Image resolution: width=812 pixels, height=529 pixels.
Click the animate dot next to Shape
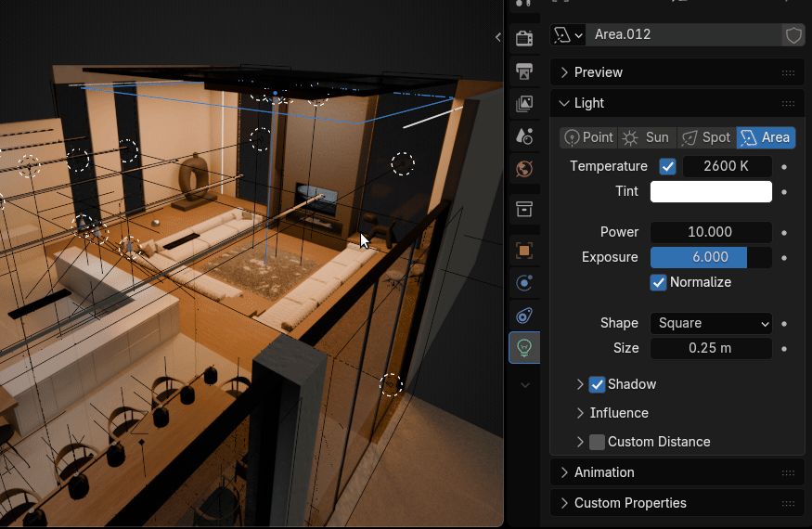(x=784, y=324)
